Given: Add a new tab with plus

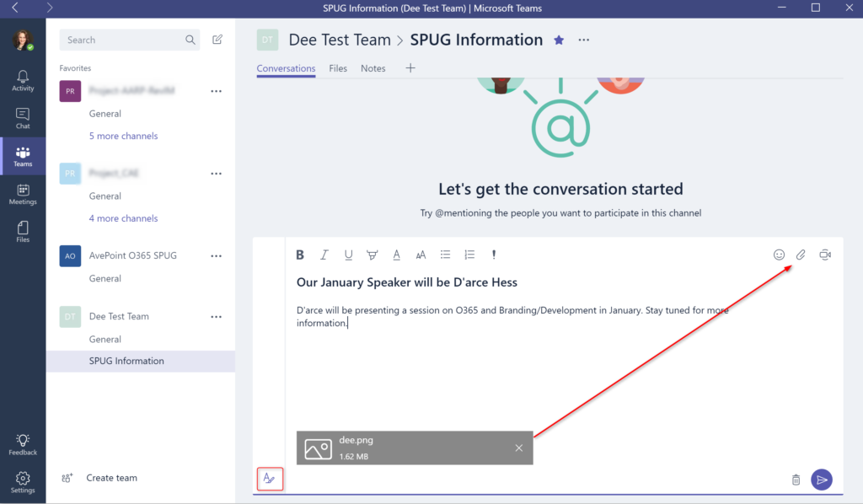Looking at the screenshot, I should [410, 68].
